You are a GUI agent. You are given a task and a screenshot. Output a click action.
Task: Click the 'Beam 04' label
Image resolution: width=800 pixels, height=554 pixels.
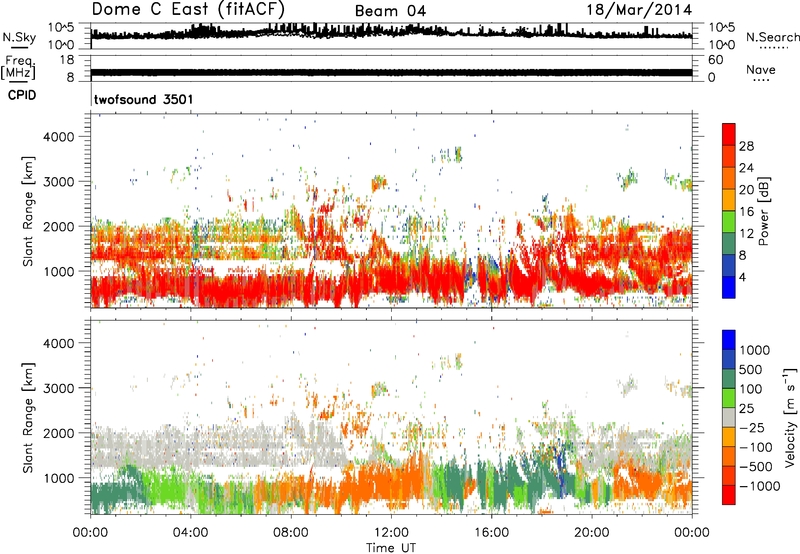pos(390,11)
